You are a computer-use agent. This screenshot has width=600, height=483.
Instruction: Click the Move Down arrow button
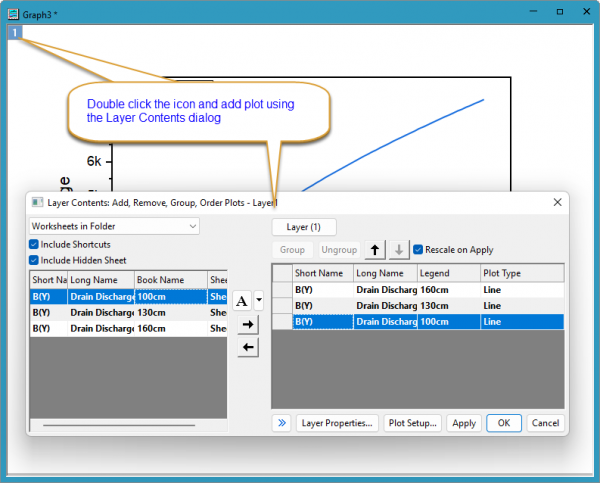point(398,250)
